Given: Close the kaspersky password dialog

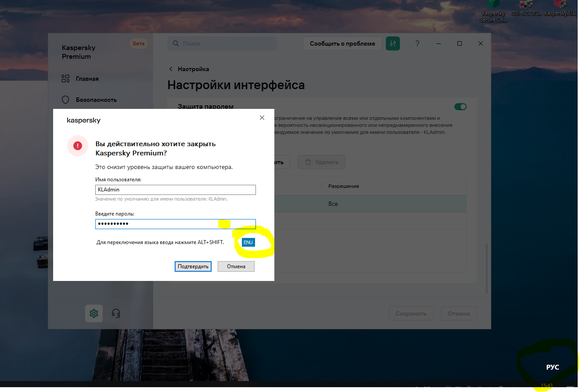Looking at the screenshot, I should pos(262,118).
